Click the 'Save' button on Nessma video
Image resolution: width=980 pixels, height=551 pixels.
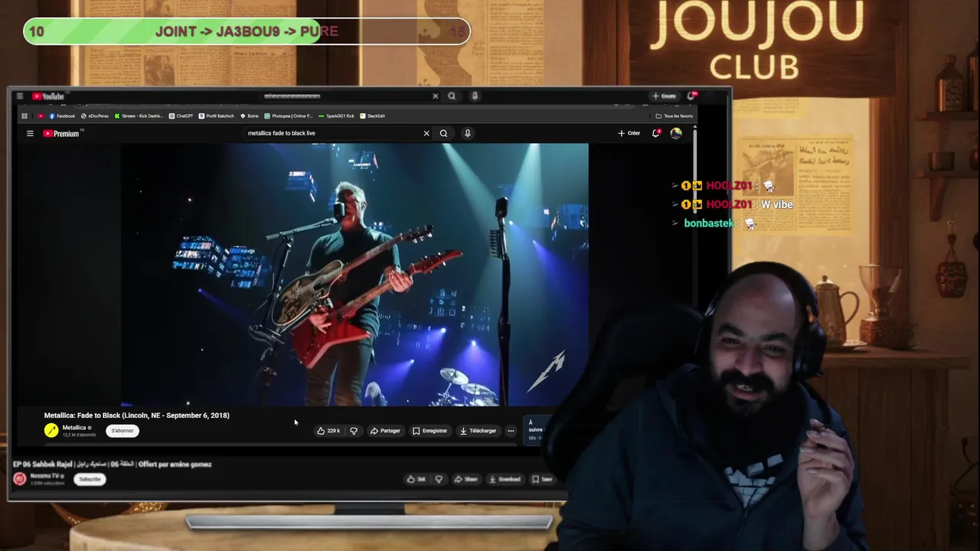[x=542, y=479]
